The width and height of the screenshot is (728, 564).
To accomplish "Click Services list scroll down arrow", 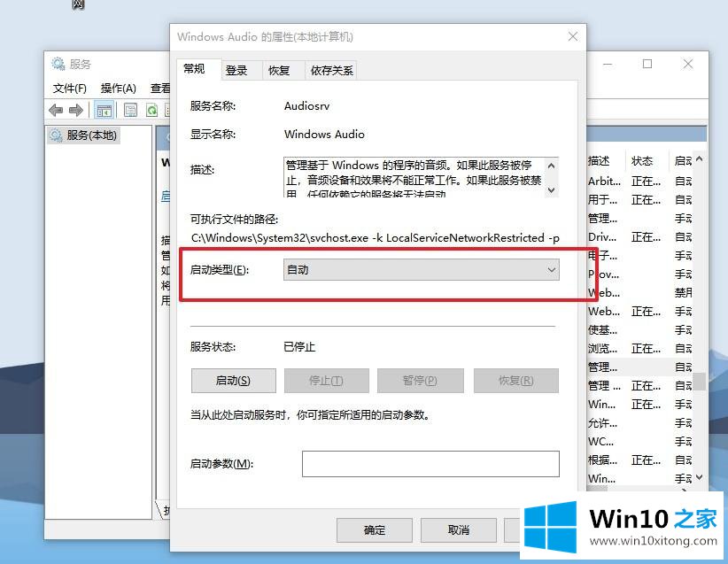I will [700, 476].
